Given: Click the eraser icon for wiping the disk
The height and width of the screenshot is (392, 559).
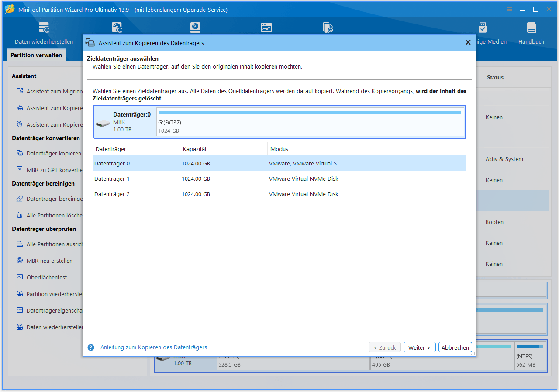Looking at the screenshot, I should [19, 199].
